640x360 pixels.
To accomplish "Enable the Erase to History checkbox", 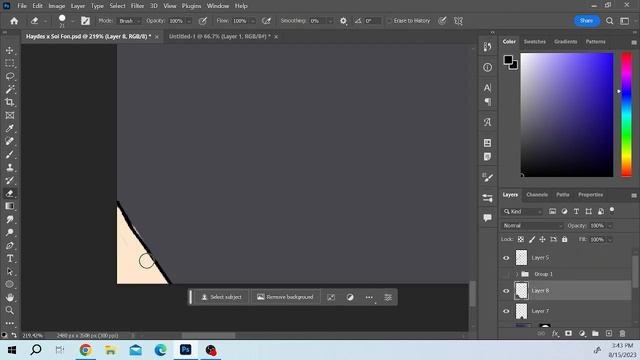I will (x=389, y=21).
